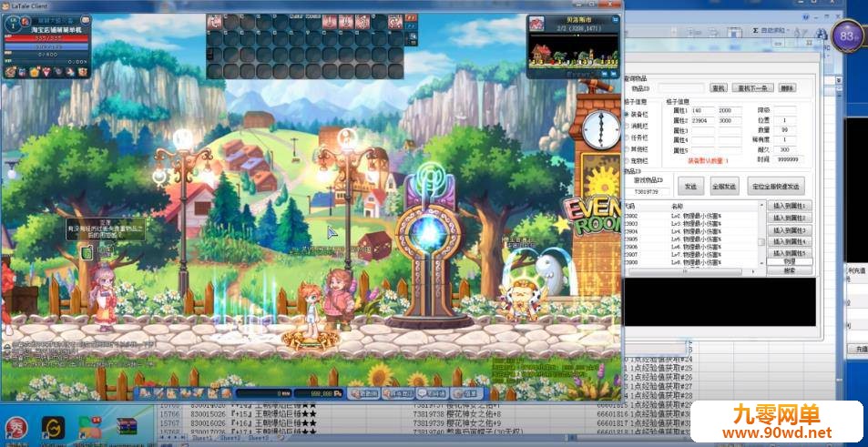The width and height of the screenshot is (868, 447).
Task: Click the blue quick-slot page toggle beside slots
Action: click(x=411, y=26)
